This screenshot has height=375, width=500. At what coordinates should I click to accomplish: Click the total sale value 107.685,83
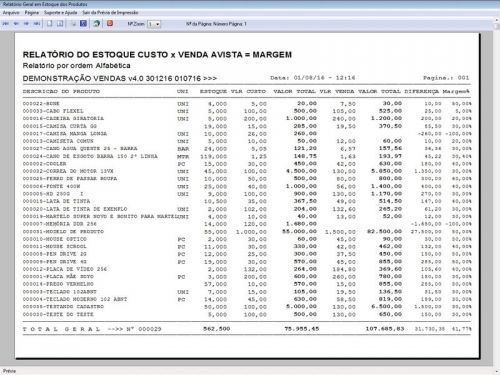[x=385, y=329]
